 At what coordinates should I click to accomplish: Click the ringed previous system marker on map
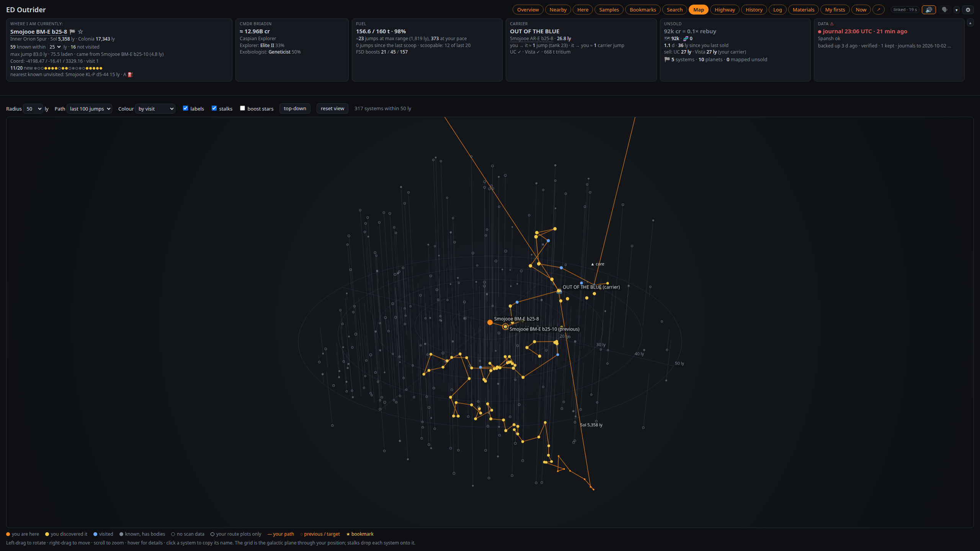point(505,327)
